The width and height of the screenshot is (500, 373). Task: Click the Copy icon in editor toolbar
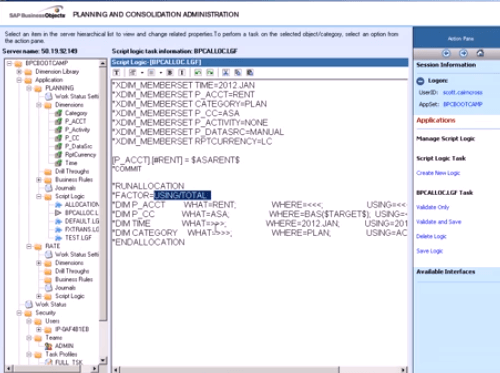pos(238,72)
